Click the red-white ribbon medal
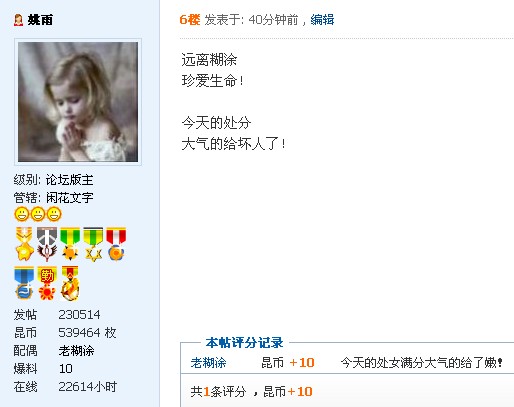The width and height of the screenshot is (514, 407). (116, 244)
